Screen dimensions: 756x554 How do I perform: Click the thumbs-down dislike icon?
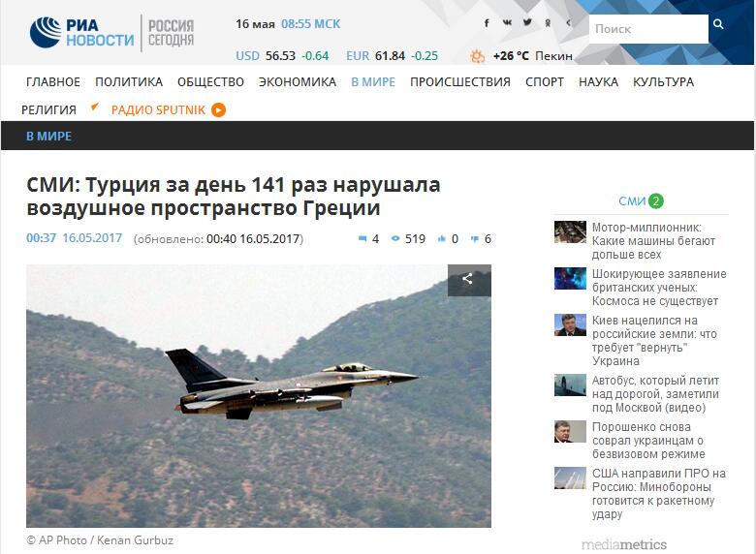coord(474,238)
